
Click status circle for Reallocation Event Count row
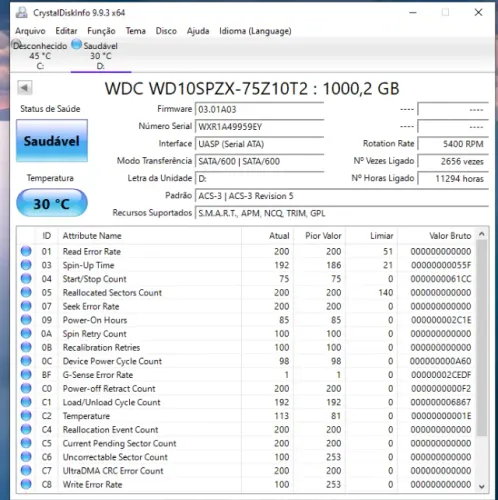coord(26,429)
